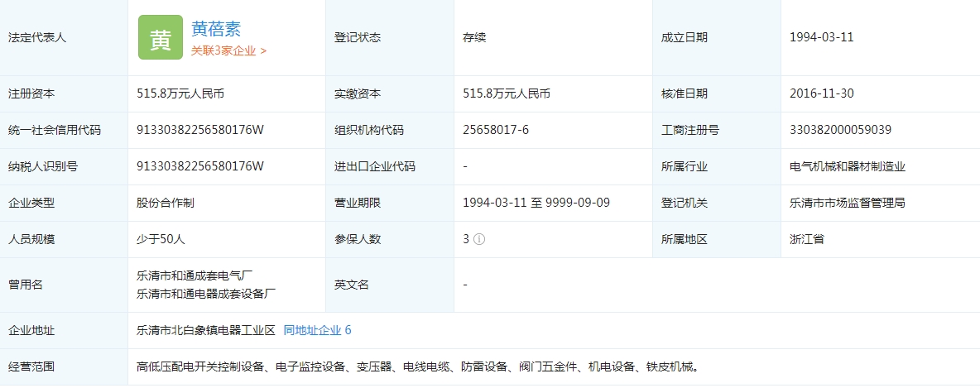The image size is (980, 388).
Task: Select the organization code 25658017-6
Action: [x=495, y=130]
